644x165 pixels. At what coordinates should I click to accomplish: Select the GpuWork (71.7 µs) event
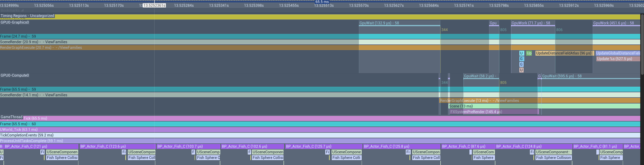(x=532, y=23)
